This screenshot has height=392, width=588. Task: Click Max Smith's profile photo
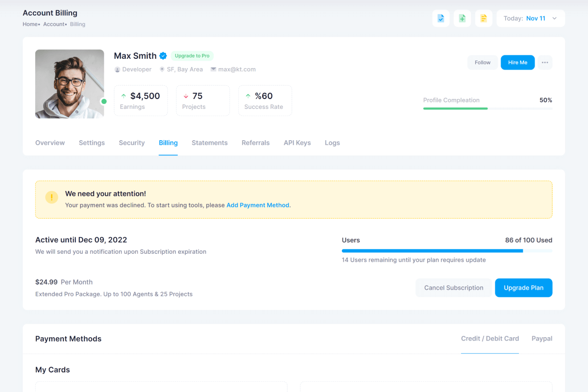click(70, 84)
